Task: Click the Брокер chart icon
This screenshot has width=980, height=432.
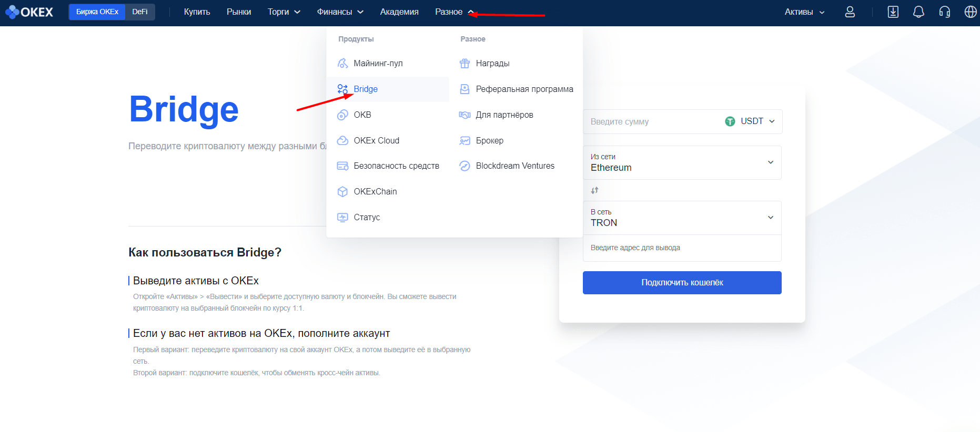Action: click(x=464, y=140)
